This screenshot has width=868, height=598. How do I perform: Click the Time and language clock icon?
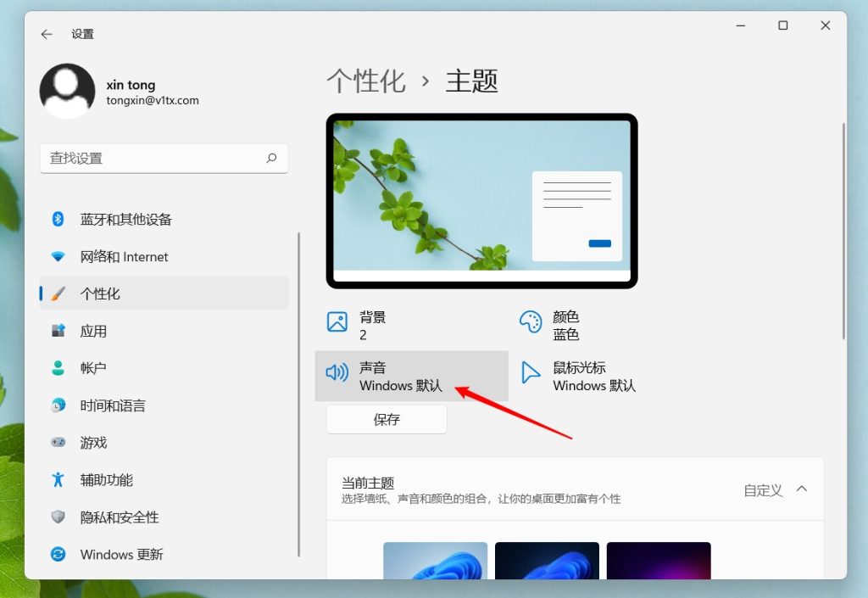(x=58, y=405)
